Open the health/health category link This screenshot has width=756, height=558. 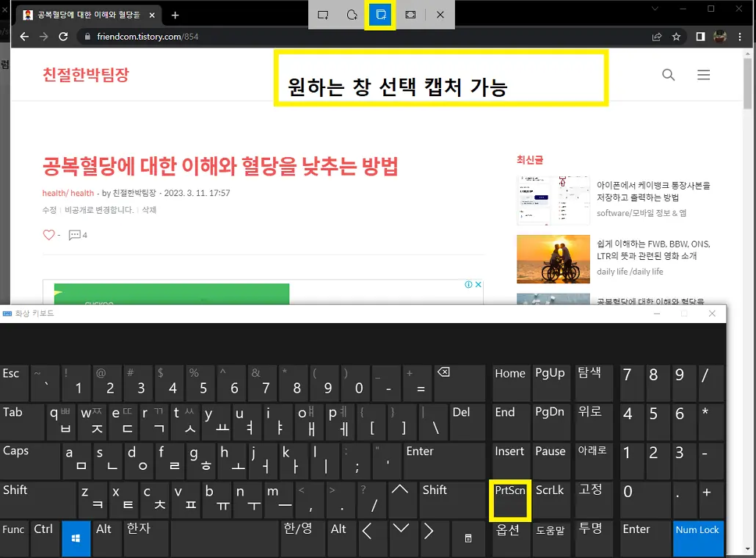(68, 192)
